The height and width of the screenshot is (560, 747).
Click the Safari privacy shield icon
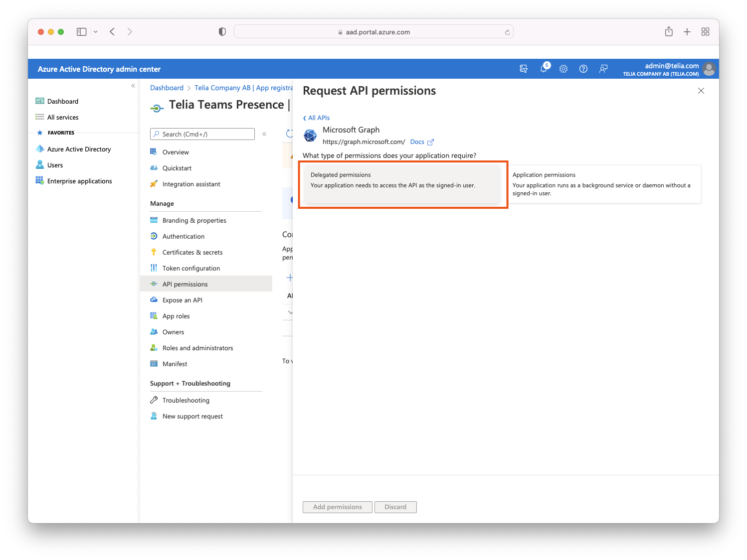(222, 32)
